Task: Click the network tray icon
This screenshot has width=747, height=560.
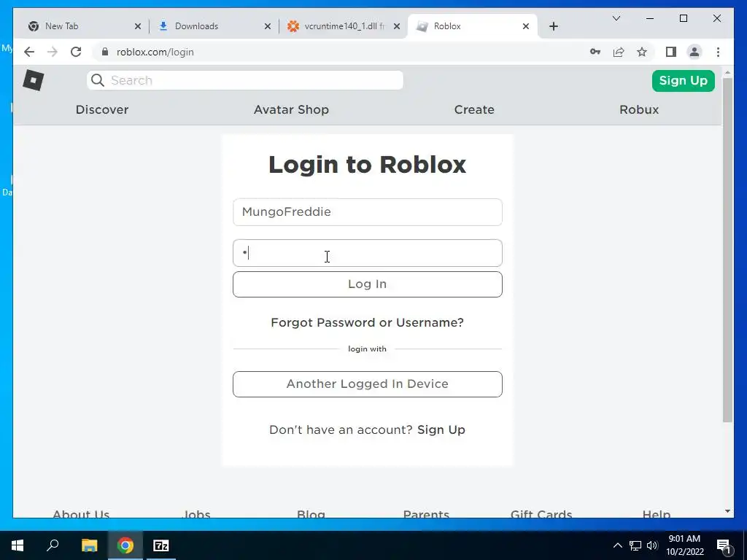Action: coord(635,545)
